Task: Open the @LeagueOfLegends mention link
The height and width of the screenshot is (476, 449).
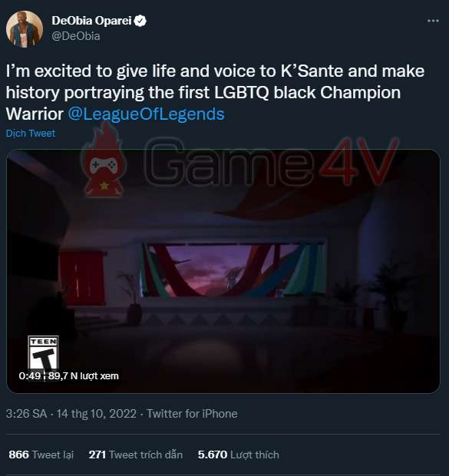Action: pos(146,114)
